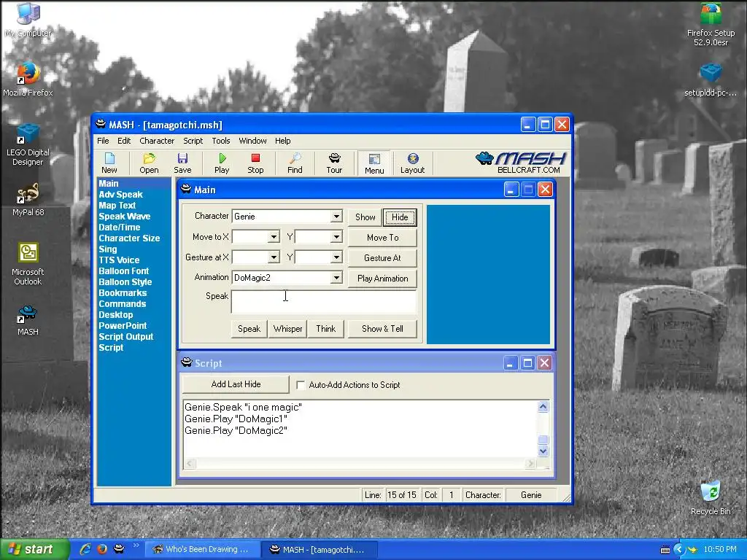The width and height of the screenshot is (747, 560).
Task: Run the script with the Play icon
Action: 222,163
